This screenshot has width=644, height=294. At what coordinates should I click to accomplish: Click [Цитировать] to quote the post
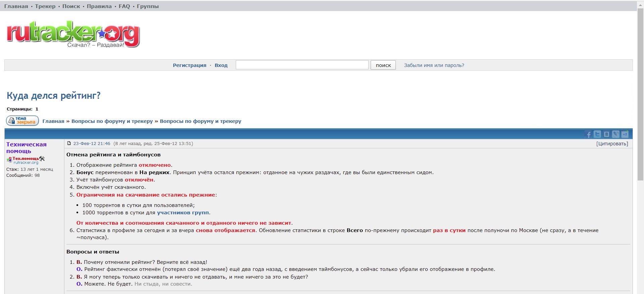point(612,144)
